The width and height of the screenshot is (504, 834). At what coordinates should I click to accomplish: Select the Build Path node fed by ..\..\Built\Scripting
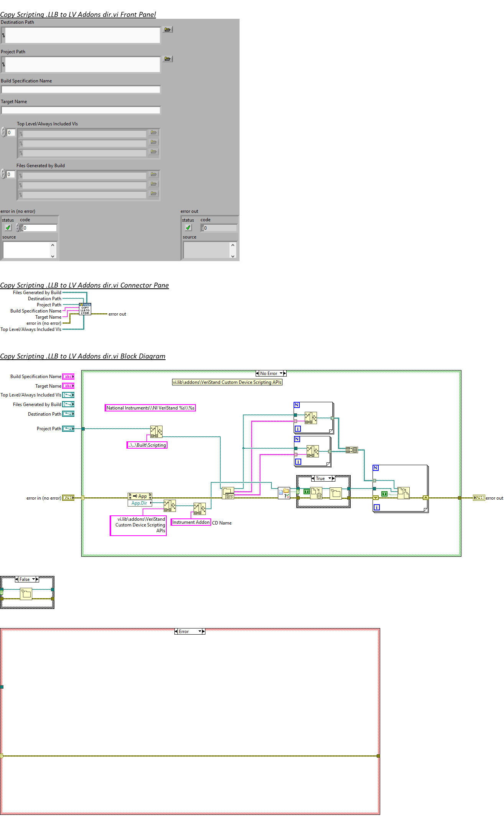(x=156, y=432)
